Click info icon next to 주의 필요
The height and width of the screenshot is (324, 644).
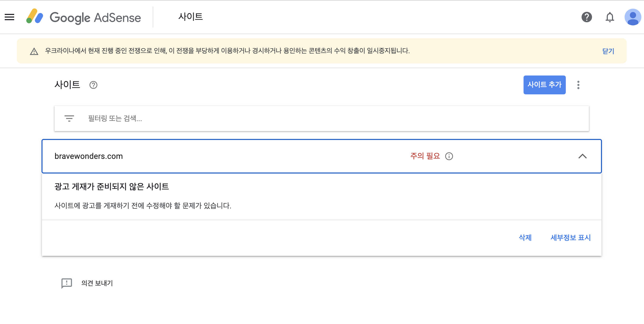(449, 156)
